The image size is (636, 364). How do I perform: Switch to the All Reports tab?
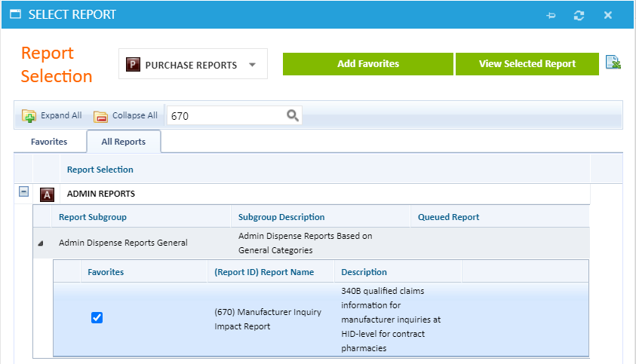pos(124,142)
